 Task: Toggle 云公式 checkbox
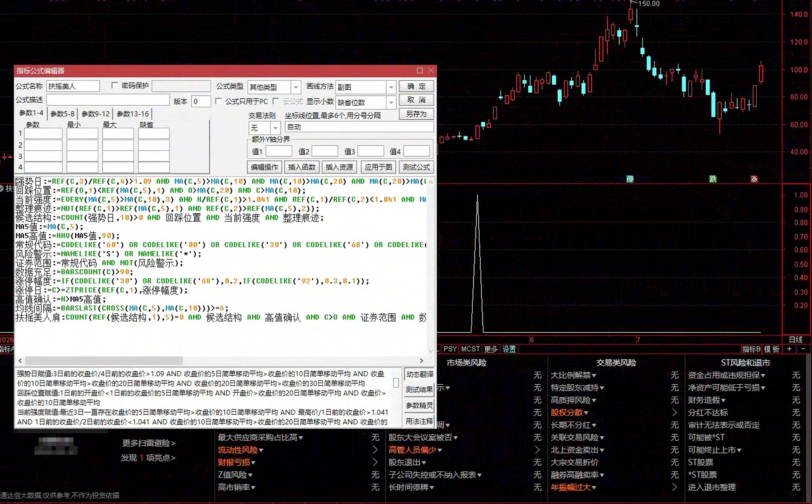point(276,101)
